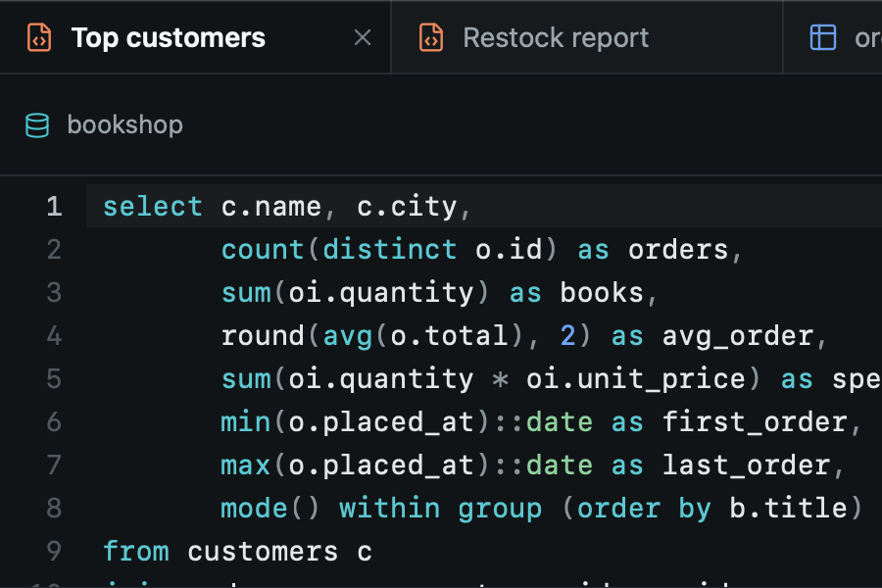Click 'within' keyword on line 8
This screenshot has width=882, height=588.
(390, 508)
